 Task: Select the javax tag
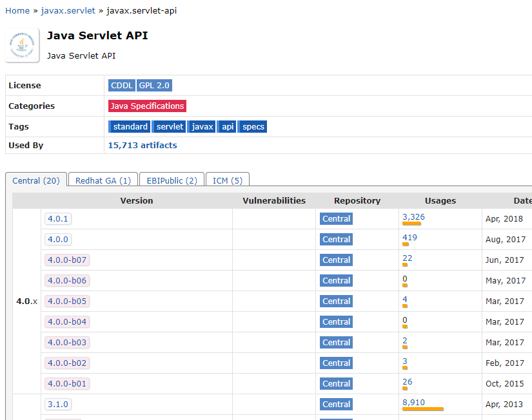tap(202, 127)
